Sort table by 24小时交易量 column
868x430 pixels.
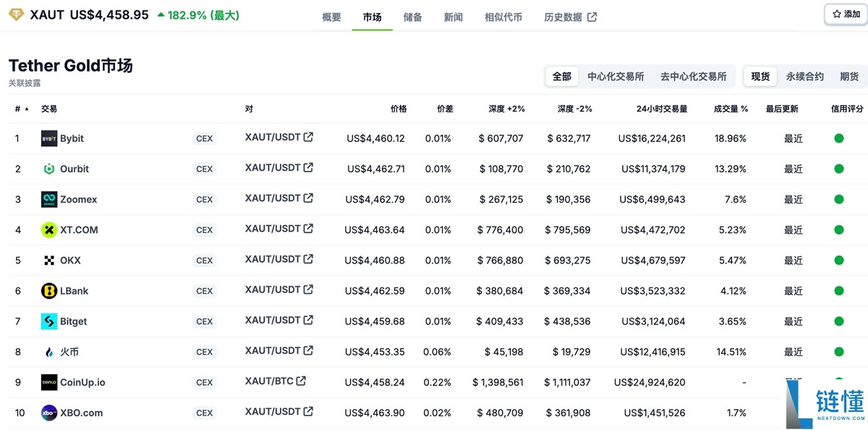coord(662,109)
